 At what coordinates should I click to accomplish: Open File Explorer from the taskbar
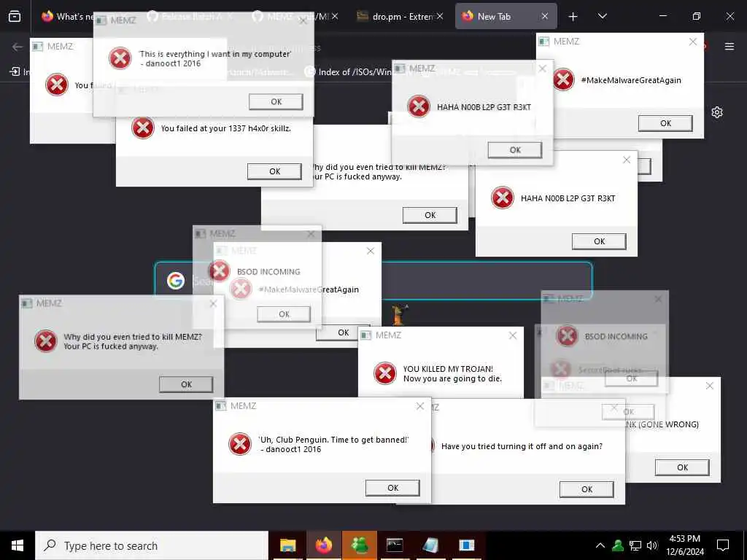point(287,545)
